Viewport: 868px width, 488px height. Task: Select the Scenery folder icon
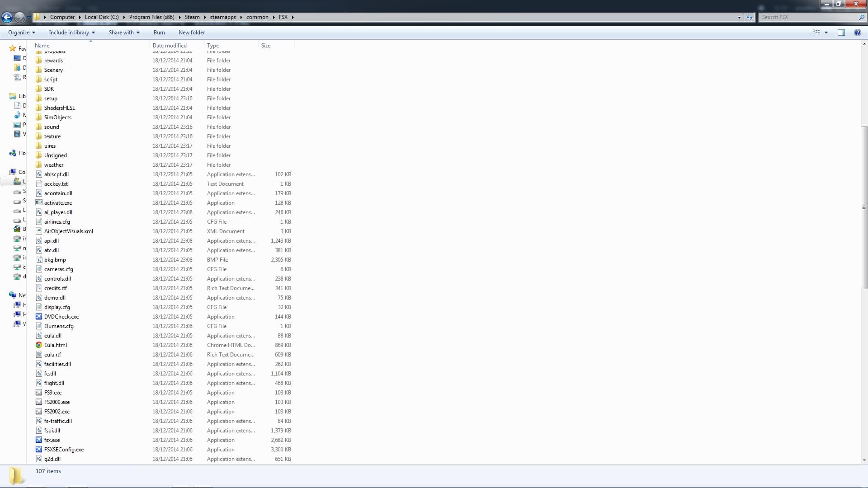point(39,70)
